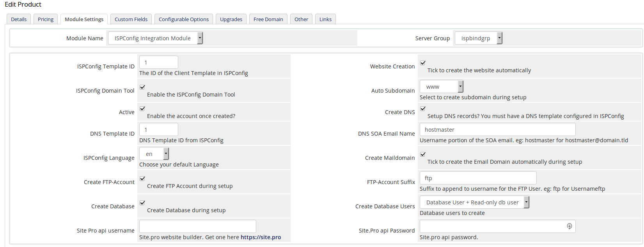The height and width of the screenshot is (247, 644).
Task: Open the Details tab
Action: click(19, 19)
